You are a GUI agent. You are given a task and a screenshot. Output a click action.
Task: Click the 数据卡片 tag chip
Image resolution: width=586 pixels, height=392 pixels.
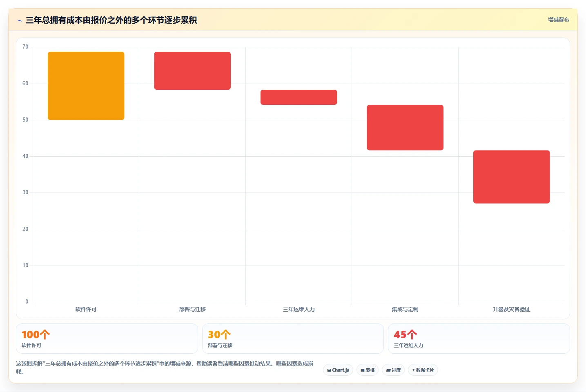tap(423, 370)
